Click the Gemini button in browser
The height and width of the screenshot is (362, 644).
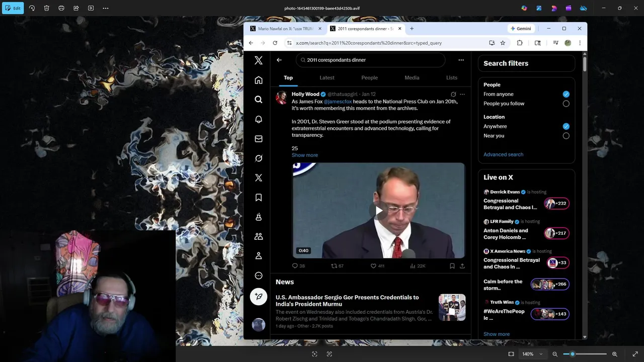click(x=520, y=29)
